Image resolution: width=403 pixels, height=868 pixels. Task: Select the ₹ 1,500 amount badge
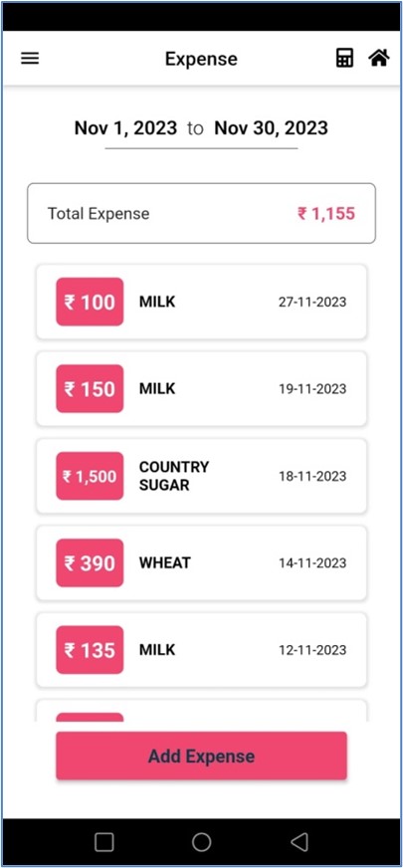90,476
